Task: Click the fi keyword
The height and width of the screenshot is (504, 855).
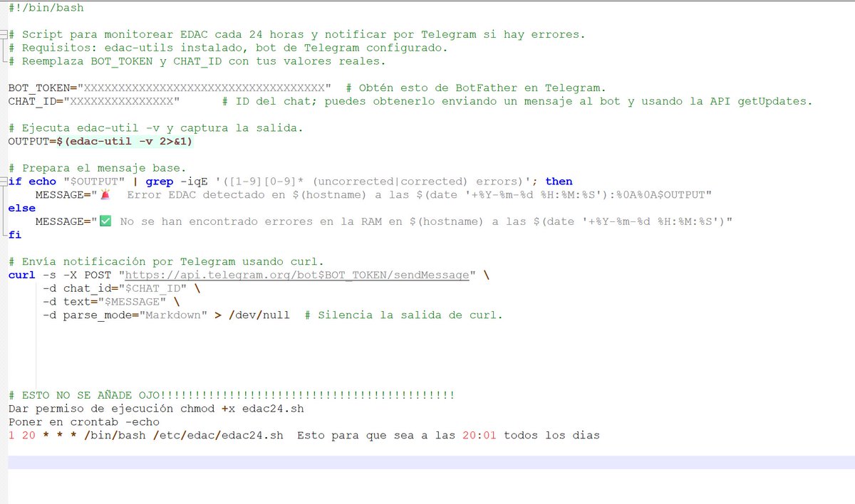Action: pyautogui.click(x=14, y=234)
